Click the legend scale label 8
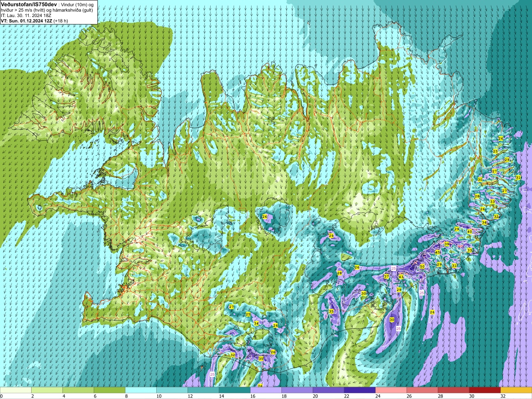532x399 pixels. tap(126, 396)
